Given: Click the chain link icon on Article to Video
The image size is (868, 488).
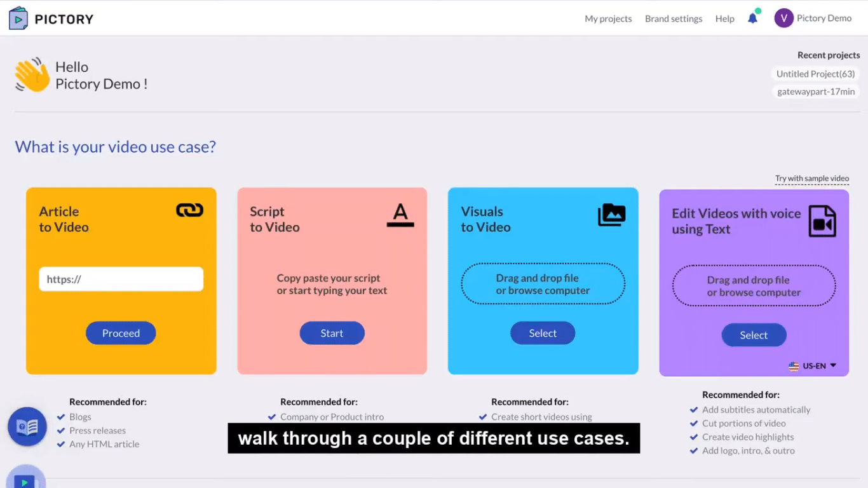Looking at the screenshot, I should [189, 210].
